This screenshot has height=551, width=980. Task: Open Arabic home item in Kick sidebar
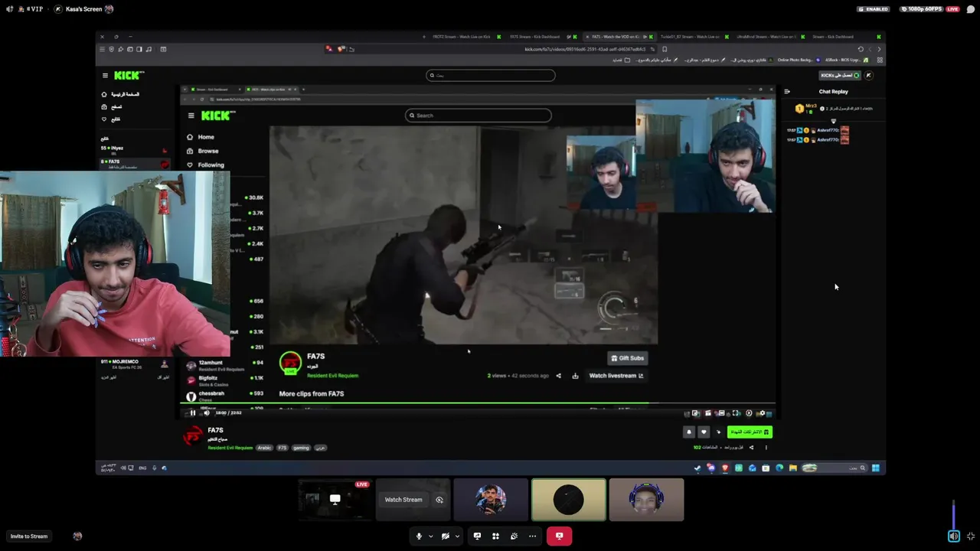tap(121, 94)
